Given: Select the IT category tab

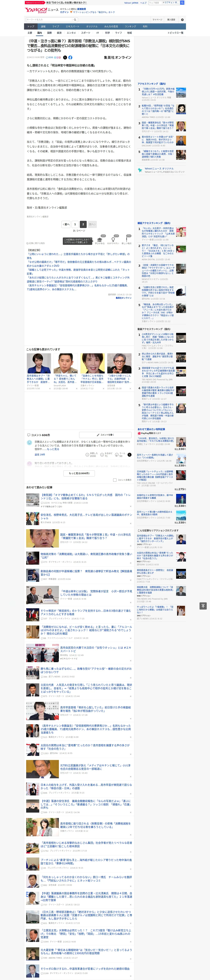Looking at the screenshot, I should tap(98, 33).
